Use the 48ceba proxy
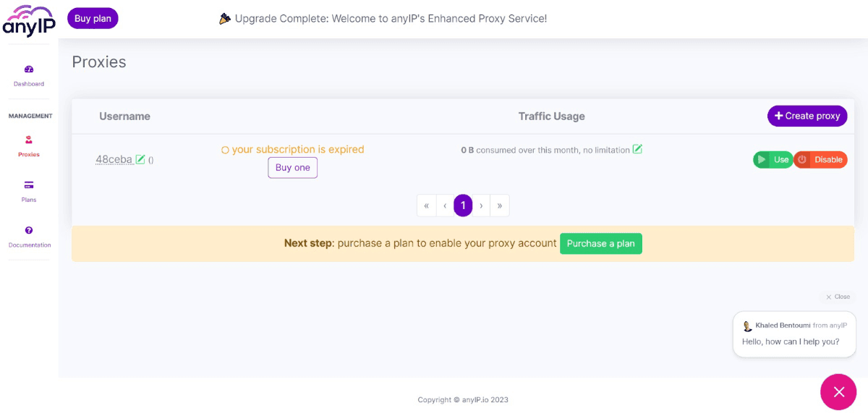 (x=773, y=160)
